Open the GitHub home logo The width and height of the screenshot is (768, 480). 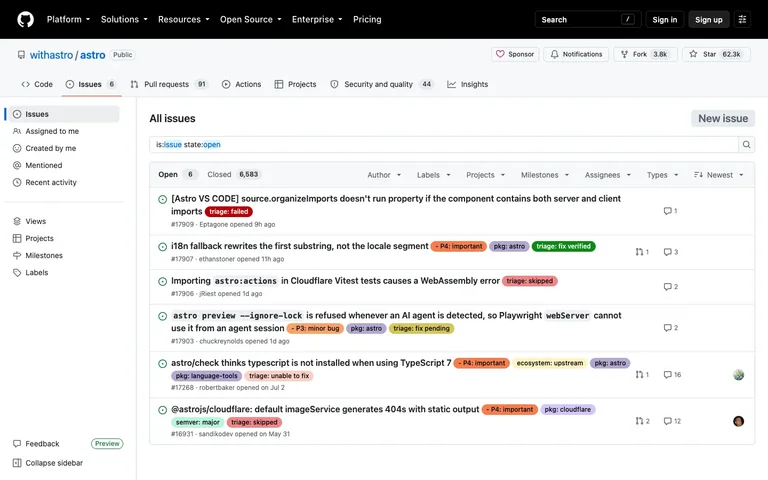tap(25, 20)
